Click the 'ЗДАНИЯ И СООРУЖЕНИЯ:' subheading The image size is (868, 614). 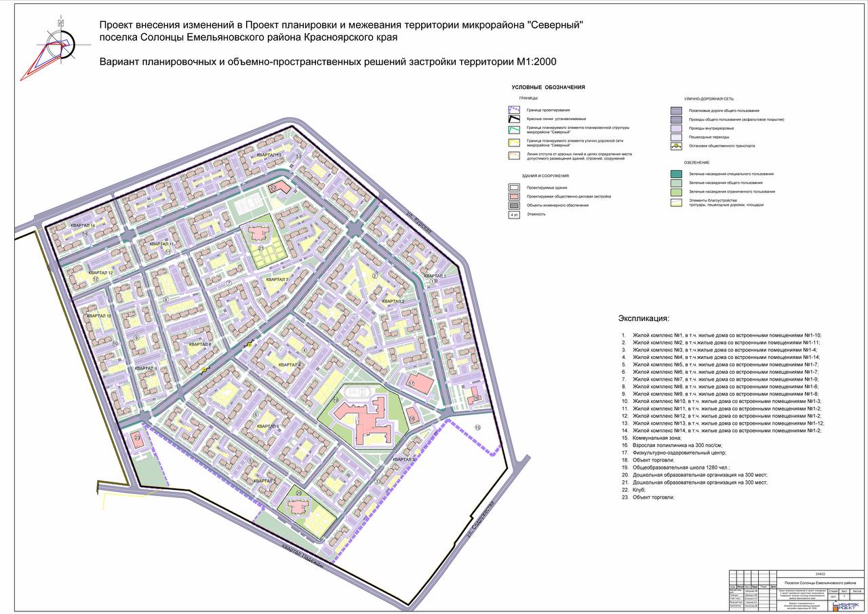[545, 176]
